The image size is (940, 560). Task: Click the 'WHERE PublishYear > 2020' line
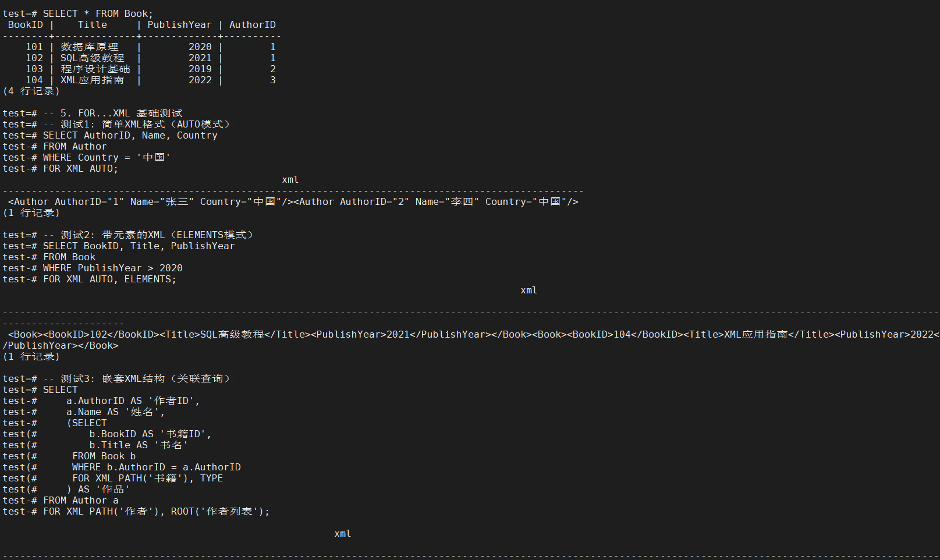112,268
